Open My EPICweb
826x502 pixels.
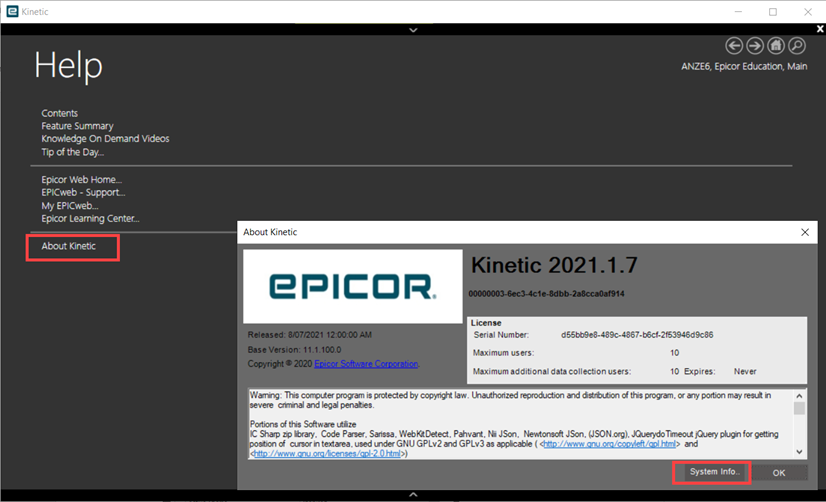[70, 205]
